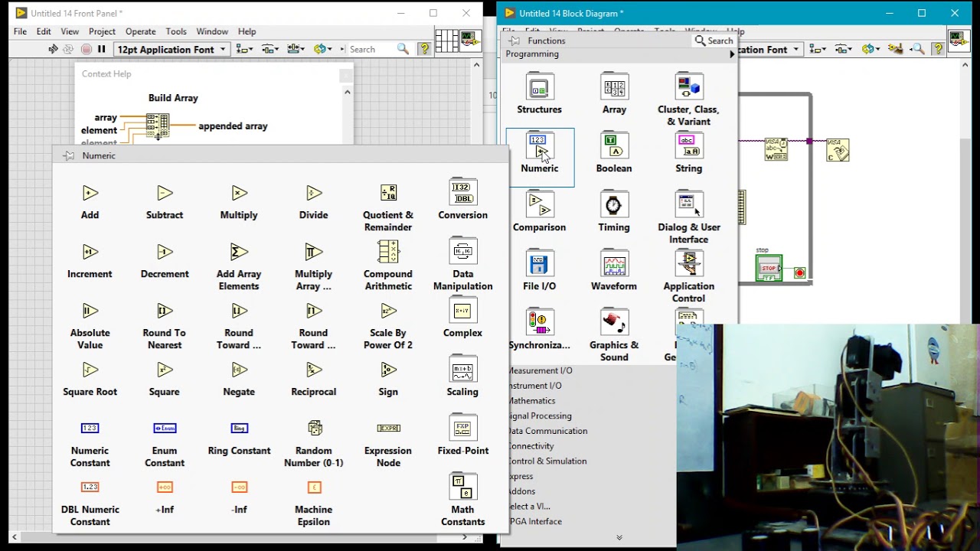
Task: Open Resize Objects dropdown on Front Panel
Action: pos(296,49)
